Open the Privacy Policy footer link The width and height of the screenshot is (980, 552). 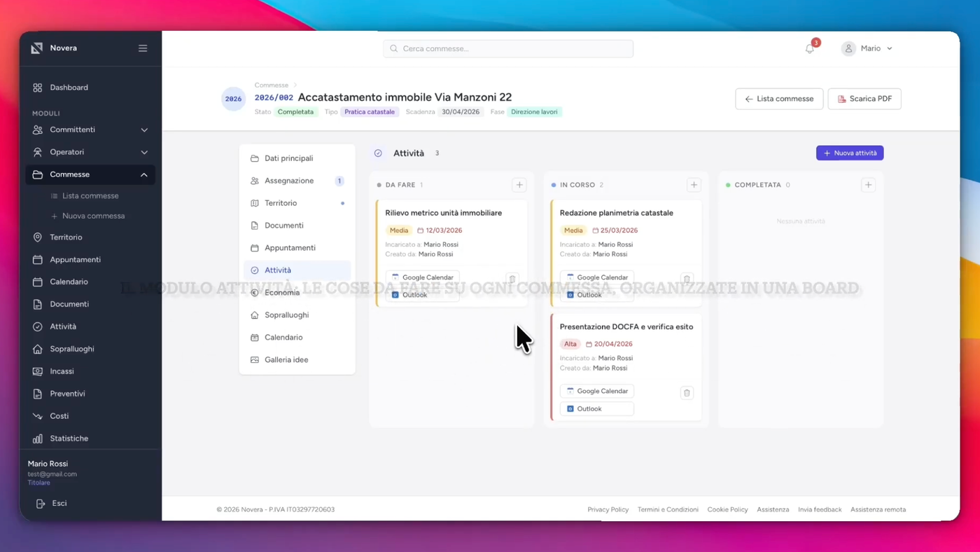(x=608, y=509)
